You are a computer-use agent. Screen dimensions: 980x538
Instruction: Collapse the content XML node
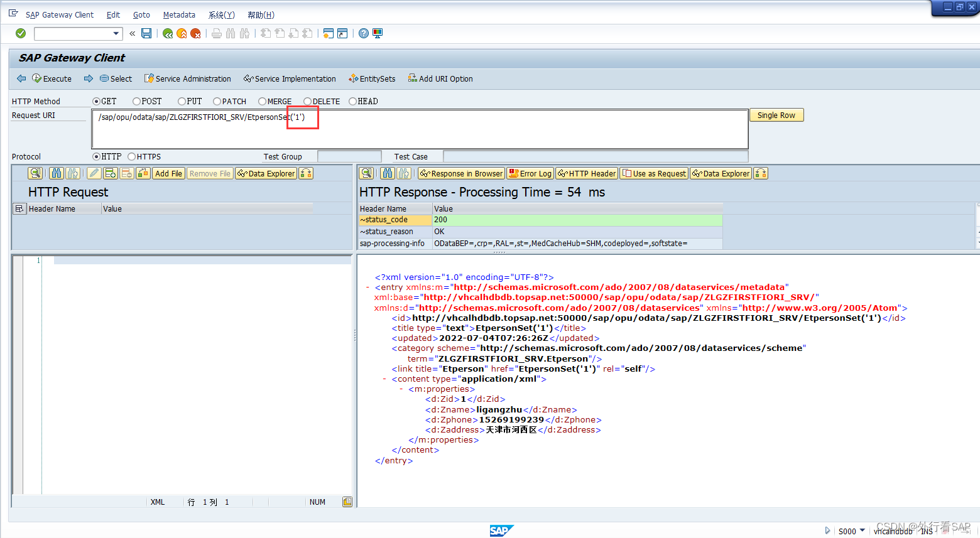pos(384,379)
